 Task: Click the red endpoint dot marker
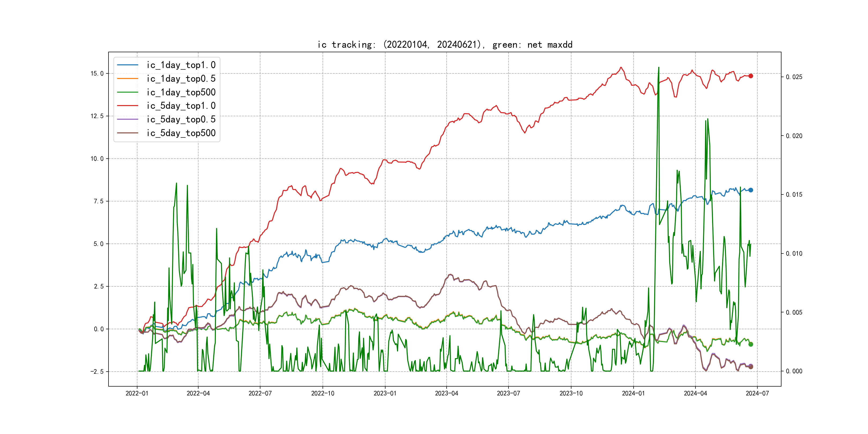point(750,76)
